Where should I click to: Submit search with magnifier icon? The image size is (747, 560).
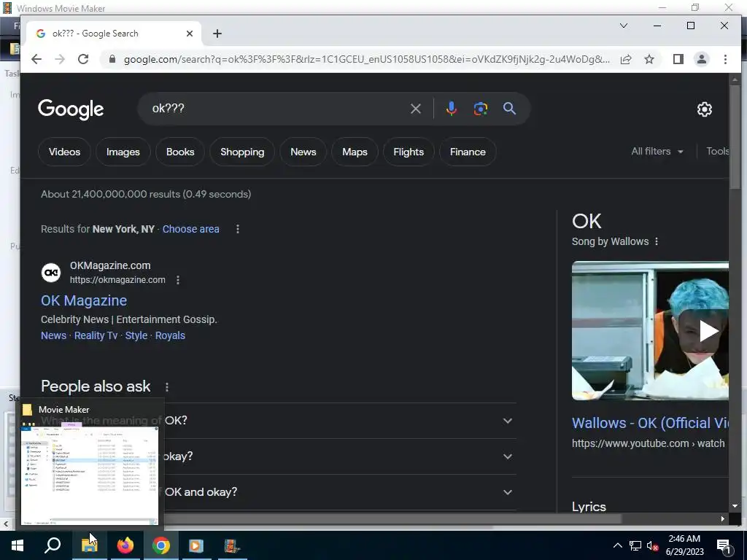tap(509, 109)
